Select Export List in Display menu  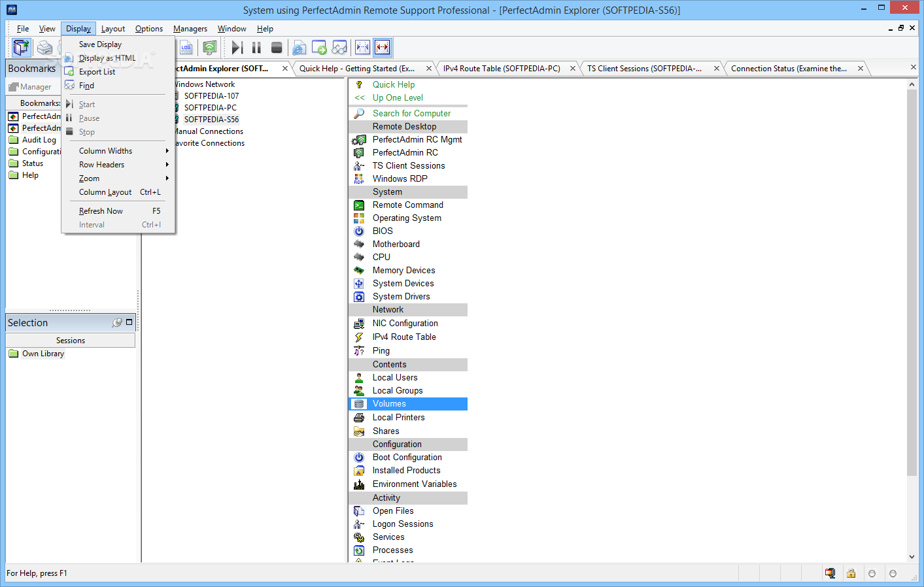119,72
